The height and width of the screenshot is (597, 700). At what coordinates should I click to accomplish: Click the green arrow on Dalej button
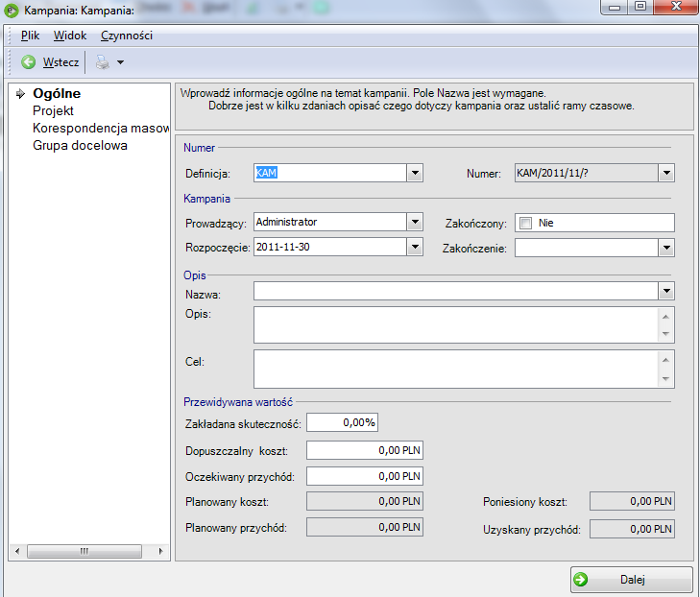581,580
